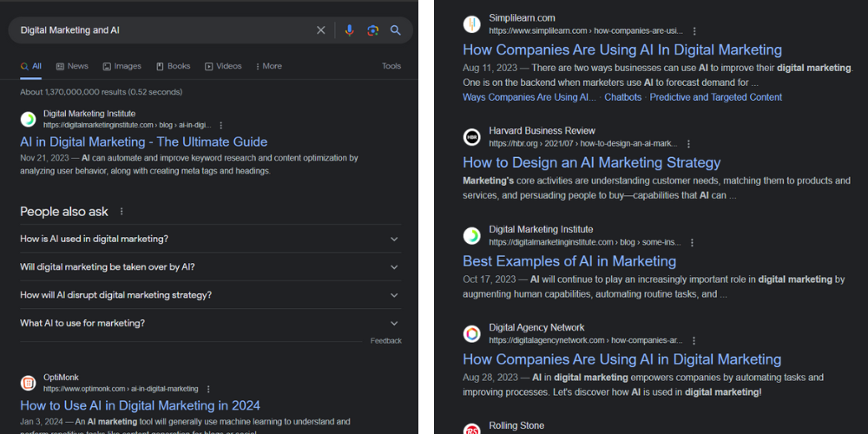This screenshot has width=868, height=434.
Task: Switch to the Images tab
Action: (x=122, y=66)
